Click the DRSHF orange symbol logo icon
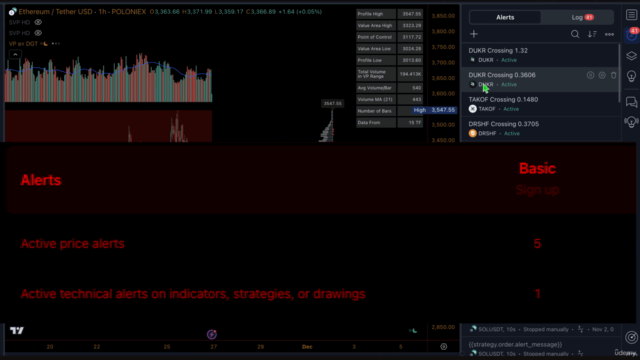This screenshot has height=360, width=640. (x=473, y=133)
